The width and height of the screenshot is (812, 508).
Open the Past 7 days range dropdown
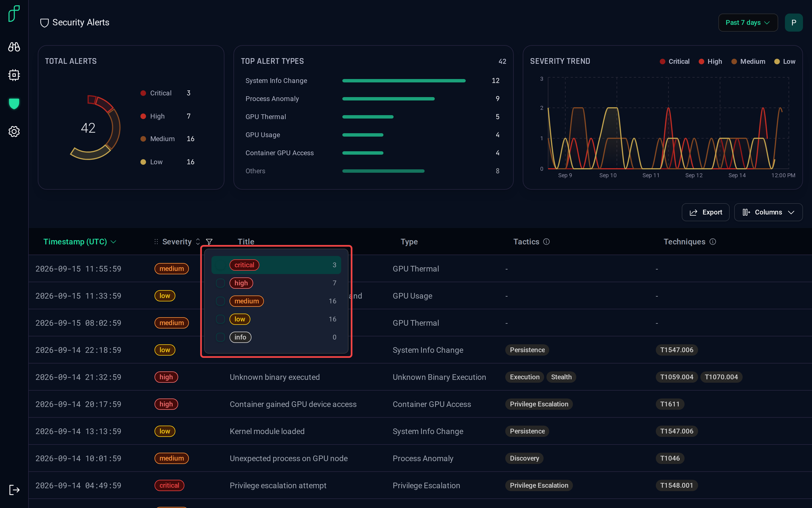(x=748, y=23)
